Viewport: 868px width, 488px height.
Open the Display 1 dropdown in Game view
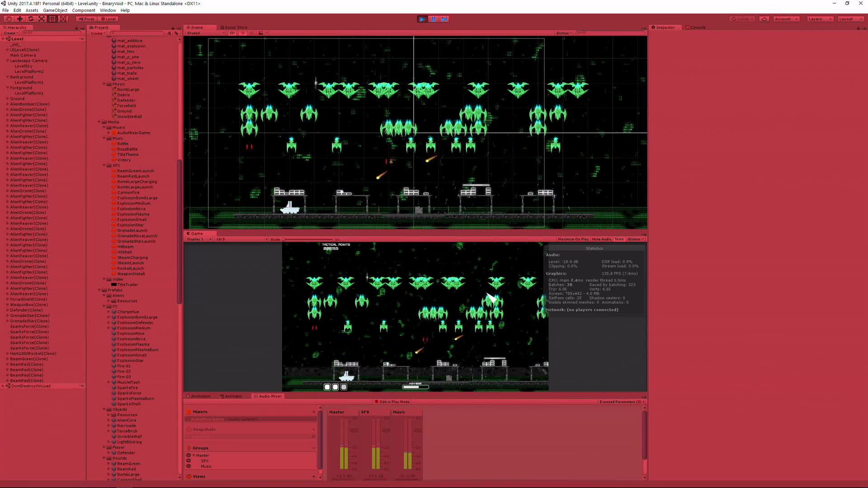(198, 239)
